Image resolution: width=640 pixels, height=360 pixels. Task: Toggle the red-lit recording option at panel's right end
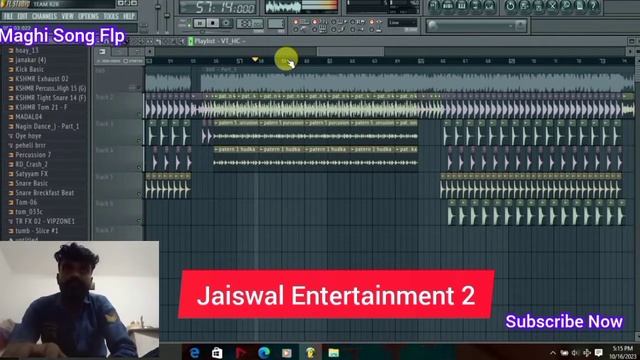coord(371,22)
